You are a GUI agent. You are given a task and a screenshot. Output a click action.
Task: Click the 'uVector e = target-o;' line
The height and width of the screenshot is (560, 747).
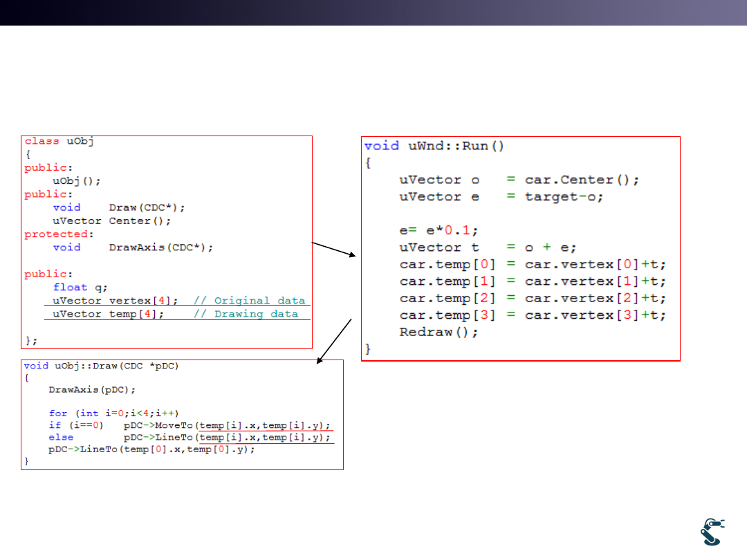[x=501, y=197]
